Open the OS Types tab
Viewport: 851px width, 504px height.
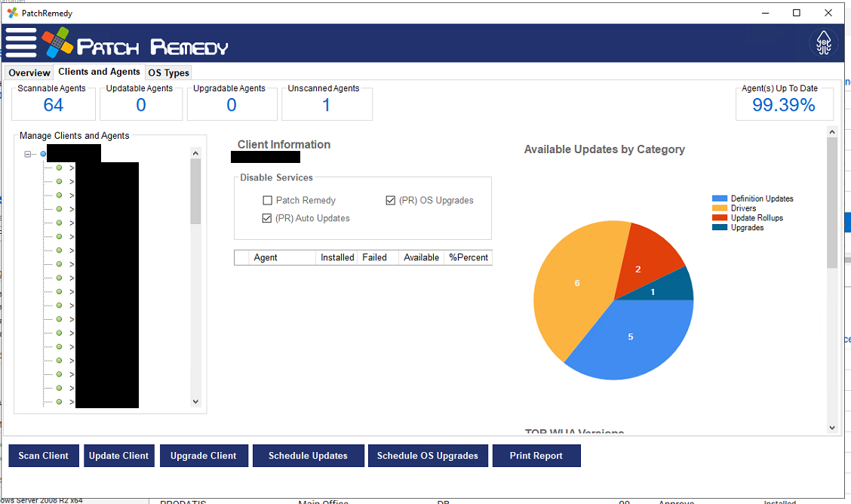click(x=169, y=72)
